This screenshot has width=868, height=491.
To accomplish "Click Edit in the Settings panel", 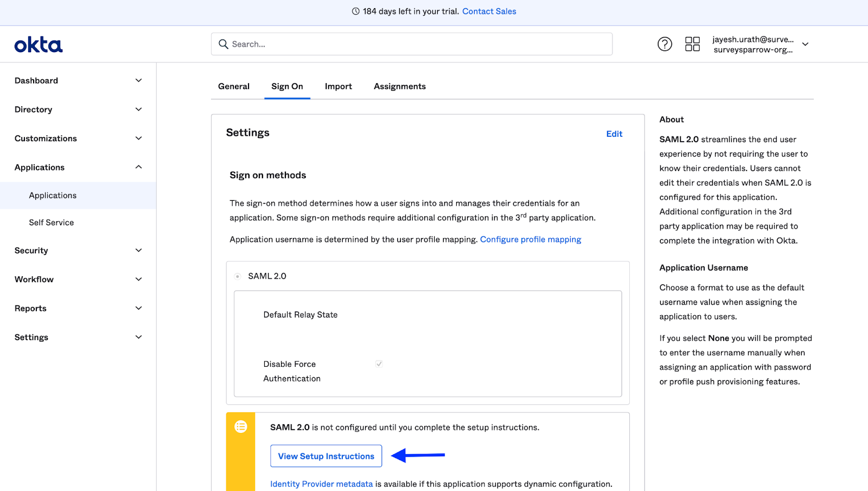I will [x=614, y=134].
